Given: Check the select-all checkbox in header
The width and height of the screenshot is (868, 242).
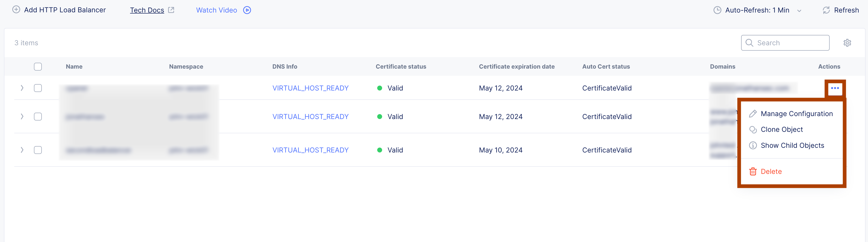Looking at the screenshot, I should (x=38, y=66).
